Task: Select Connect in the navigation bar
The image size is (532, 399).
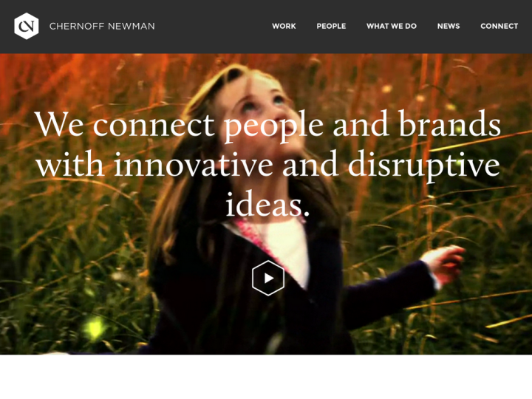Action: [499, 26]
